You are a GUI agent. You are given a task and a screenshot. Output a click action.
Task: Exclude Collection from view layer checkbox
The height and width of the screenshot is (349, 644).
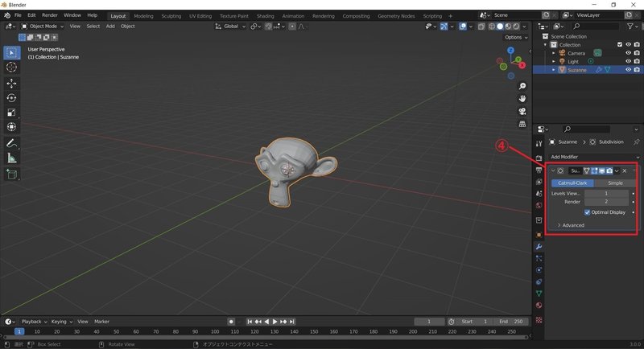[x=620, y=45]
